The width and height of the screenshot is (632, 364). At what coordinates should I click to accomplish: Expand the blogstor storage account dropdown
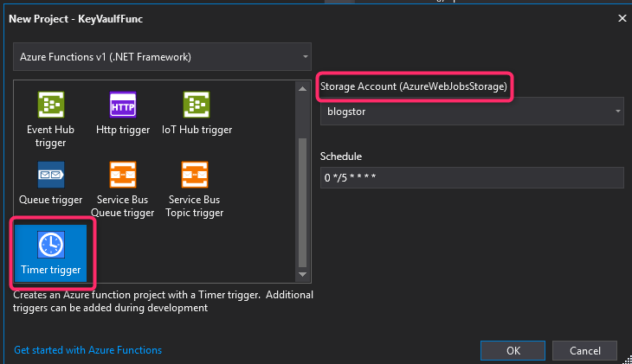tap(472, 112)
